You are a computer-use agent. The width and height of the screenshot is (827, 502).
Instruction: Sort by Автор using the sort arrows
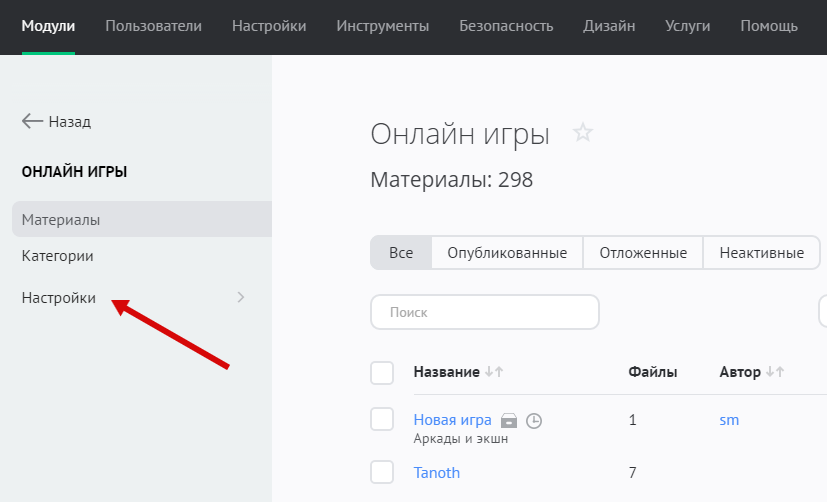(774, 372)
